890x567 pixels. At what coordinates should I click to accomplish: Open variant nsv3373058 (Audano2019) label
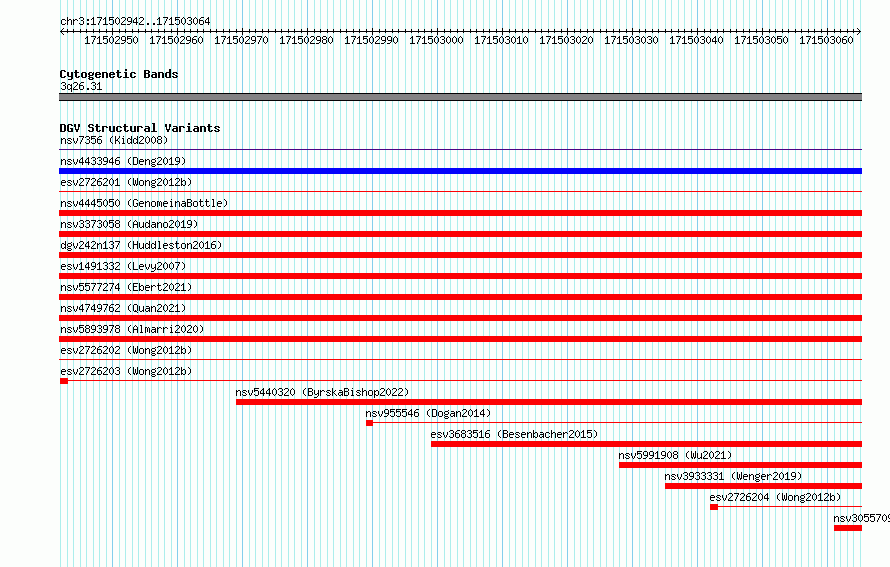(129, 224)
